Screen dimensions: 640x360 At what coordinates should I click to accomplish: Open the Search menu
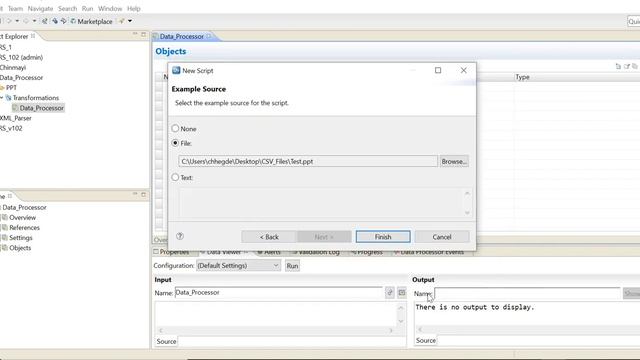coord(67,8)
